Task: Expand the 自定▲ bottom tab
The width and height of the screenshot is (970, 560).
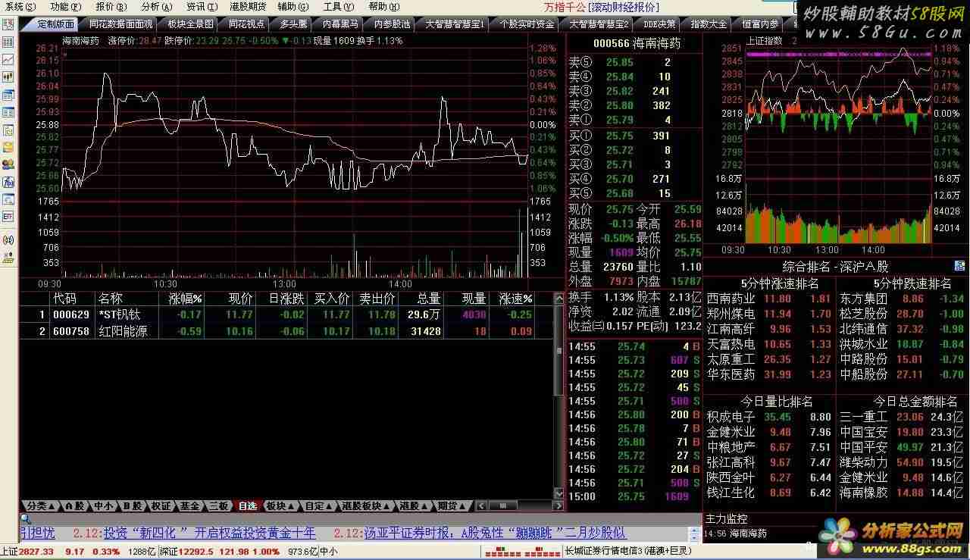Action: (x=319, y=505)
